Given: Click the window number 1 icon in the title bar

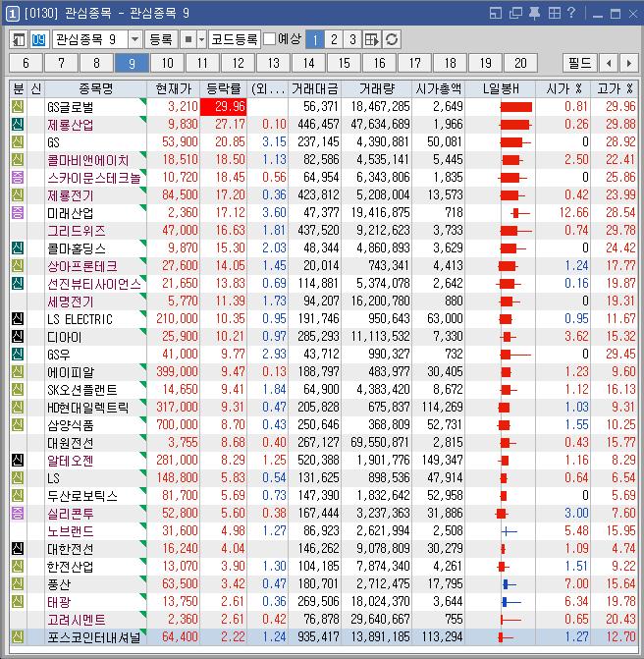Looking at the screenshot, I should [12, 14].
